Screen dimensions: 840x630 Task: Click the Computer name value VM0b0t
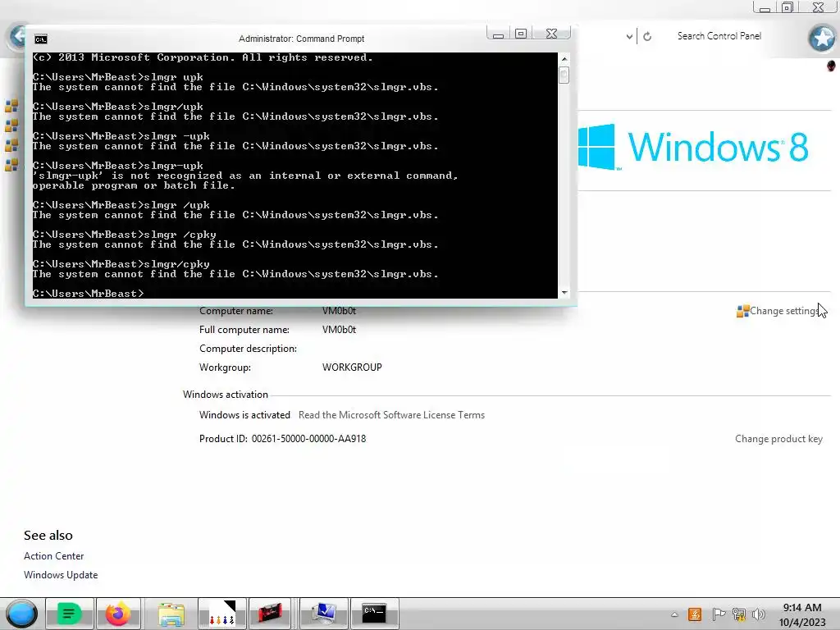pos(339,311)
